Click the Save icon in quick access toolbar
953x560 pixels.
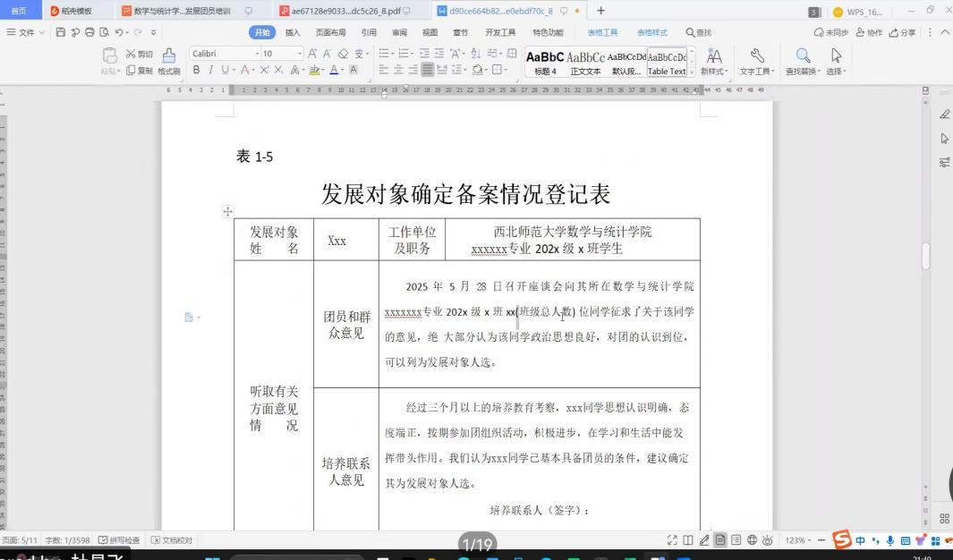pos(60,32)
